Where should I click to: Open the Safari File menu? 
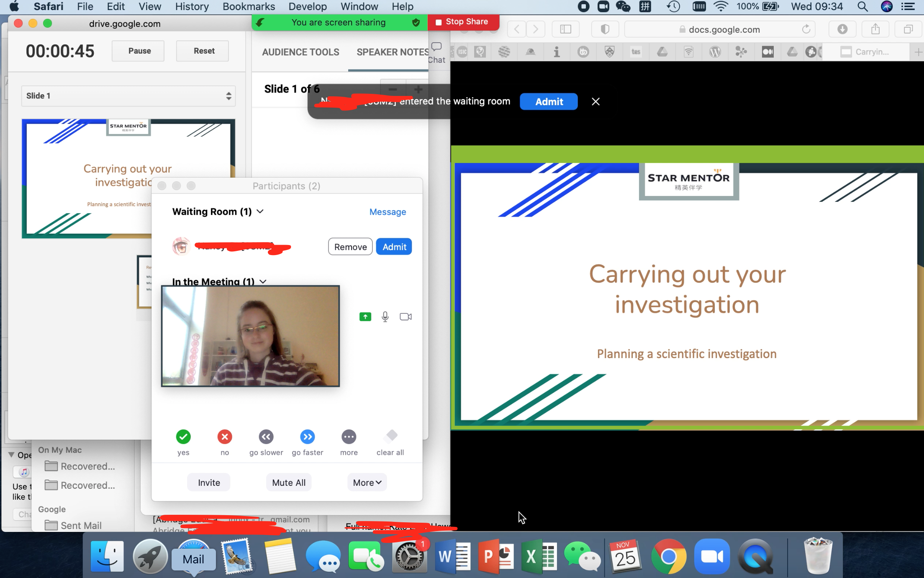85,6
